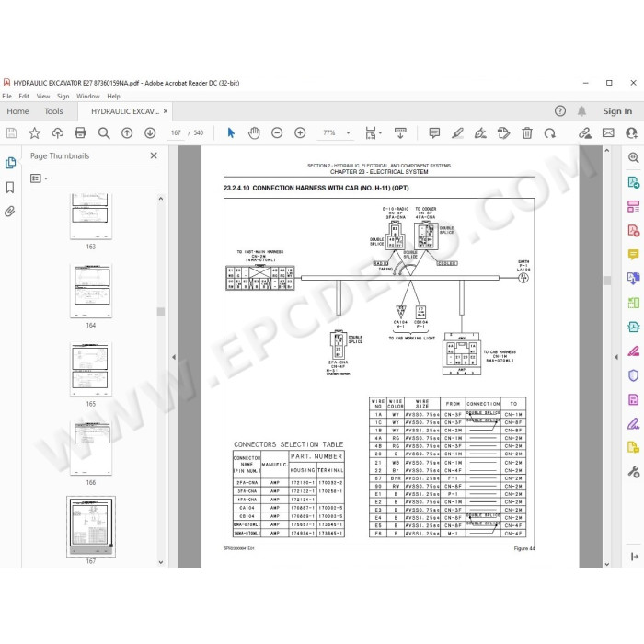Select the Highlight text pen tool
This screenshot has width=644, height=644.
pyautogui.click(x=457, y=132)
